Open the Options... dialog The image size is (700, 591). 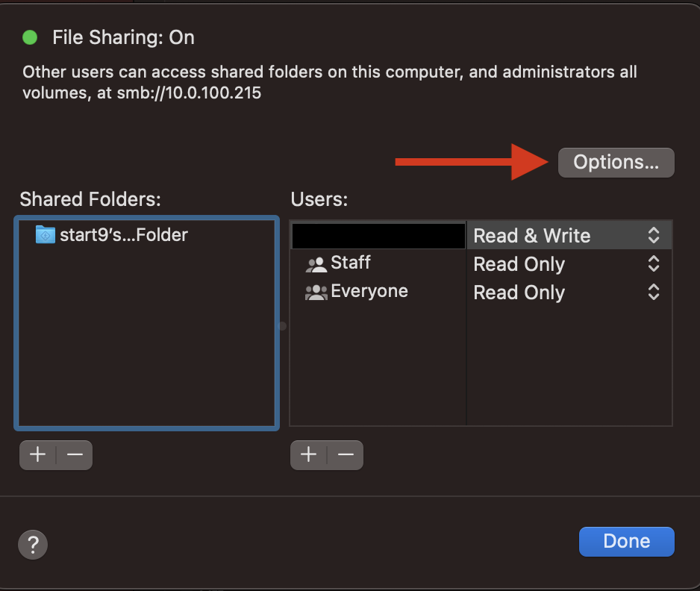point(616,163)
